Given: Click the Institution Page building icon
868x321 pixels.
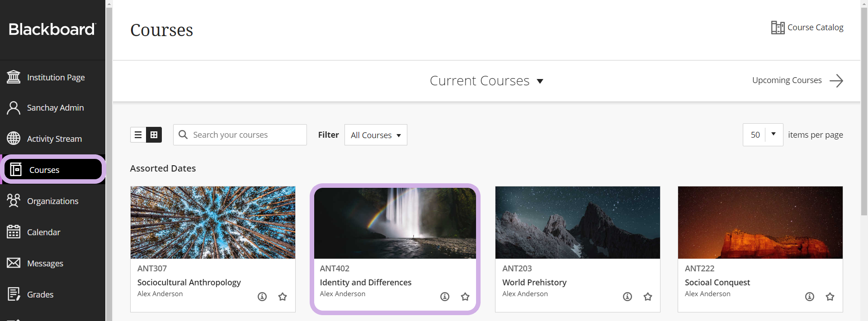Looking at the screenshot, I should [x=14, y=77].
